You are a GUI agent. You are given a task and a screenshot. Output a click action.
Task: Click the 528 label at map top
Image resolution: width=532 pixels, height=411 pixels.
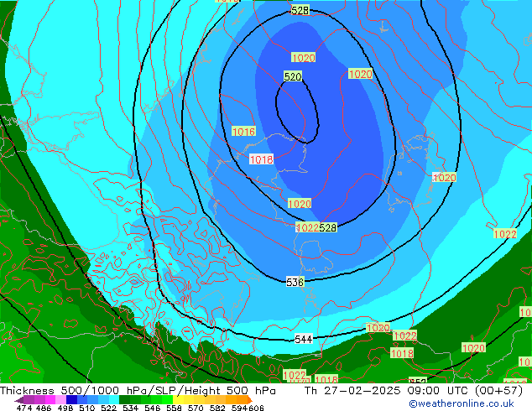click(x=300, y=10)
